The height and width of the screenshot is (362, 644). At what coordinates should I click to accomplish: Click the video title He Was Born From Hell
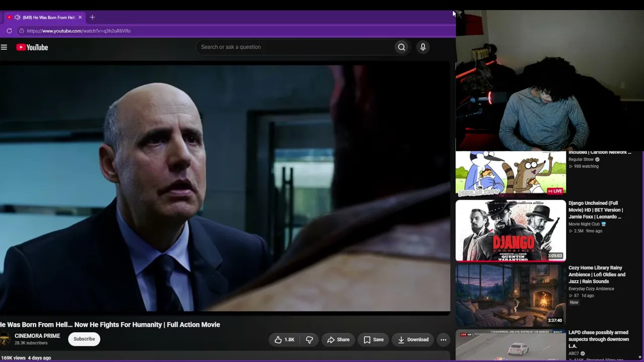tap(110, 325)
